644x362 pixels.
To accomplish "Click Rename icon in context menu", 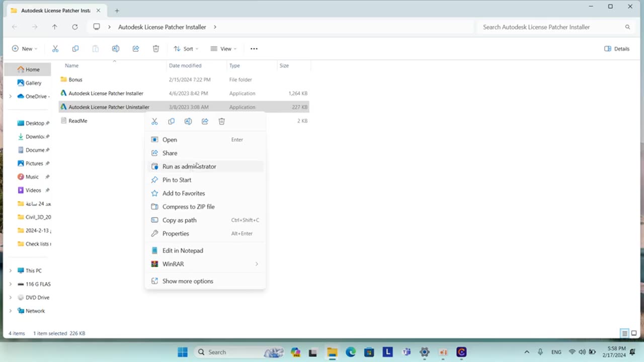I will [188, 121].
